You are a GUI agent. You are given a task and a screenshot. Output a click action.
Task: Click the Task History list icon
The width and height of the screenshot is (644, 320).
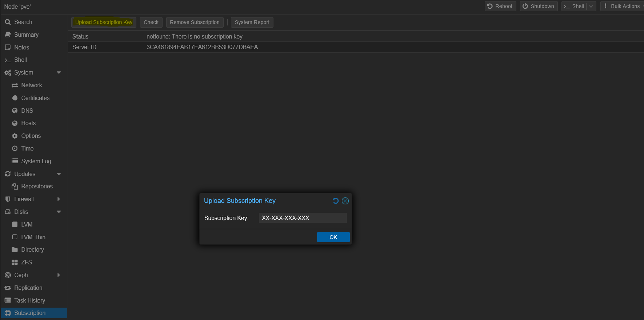click(x=8, y=300)
